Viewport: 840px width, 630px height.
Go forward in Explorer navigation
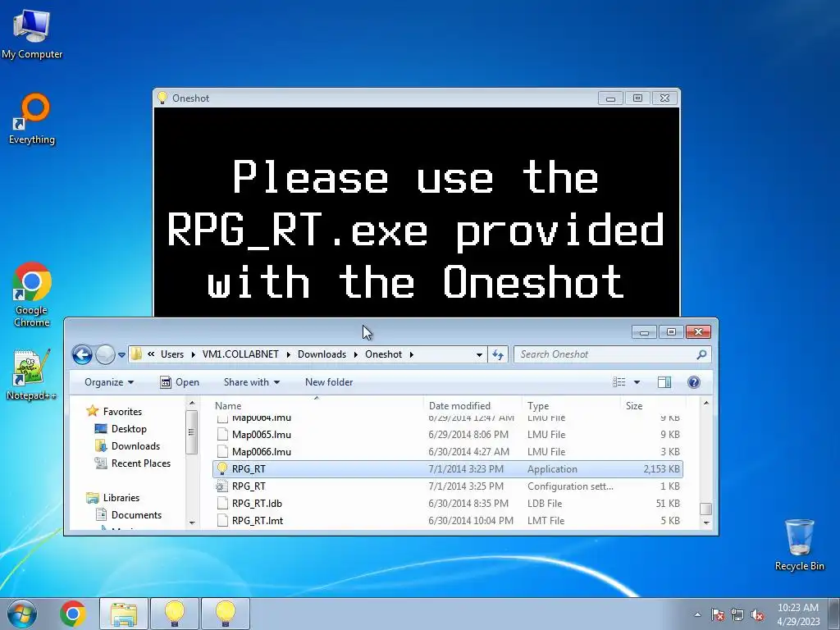105,354
